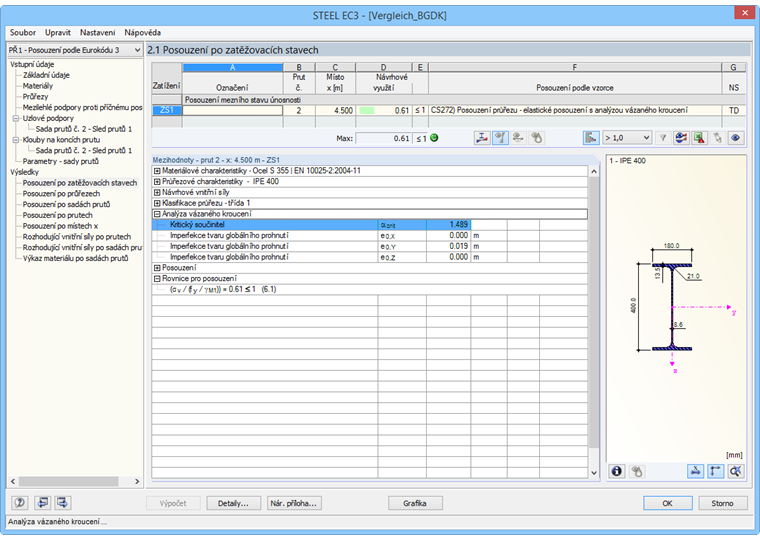Select Rozhodující vnitřní síly po prutech
The image size is (760, 541).
77,237
